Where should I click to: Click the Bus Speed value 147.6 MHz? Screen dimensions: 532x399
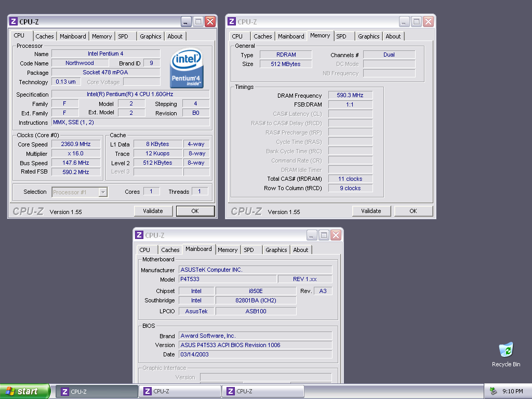tap(76, 163)
